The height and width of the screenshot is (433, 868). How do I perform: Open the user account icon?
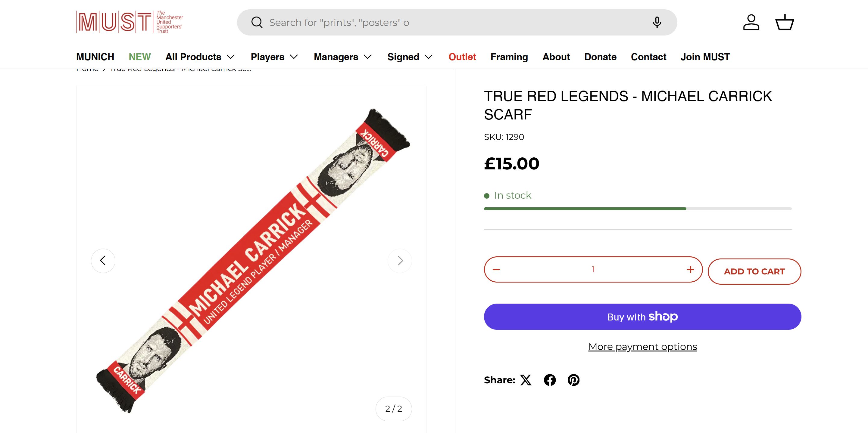tap(751, 22)
